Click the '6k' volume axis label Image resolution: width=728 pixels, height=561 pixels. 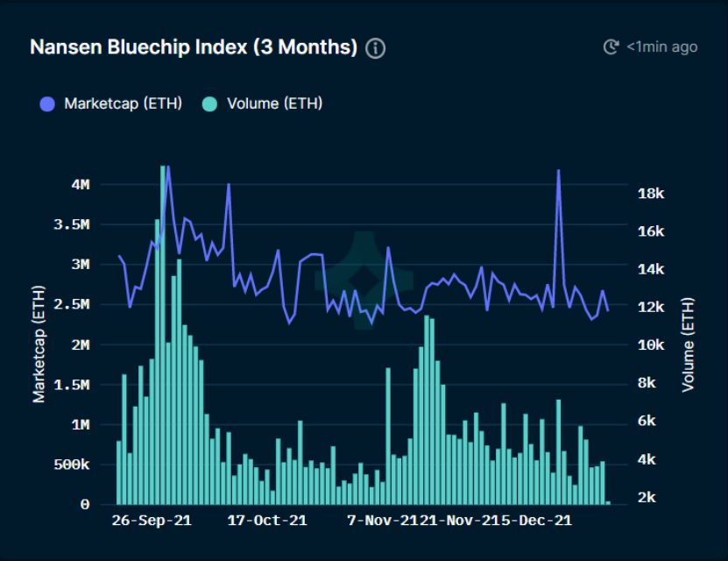pos(647,422)
